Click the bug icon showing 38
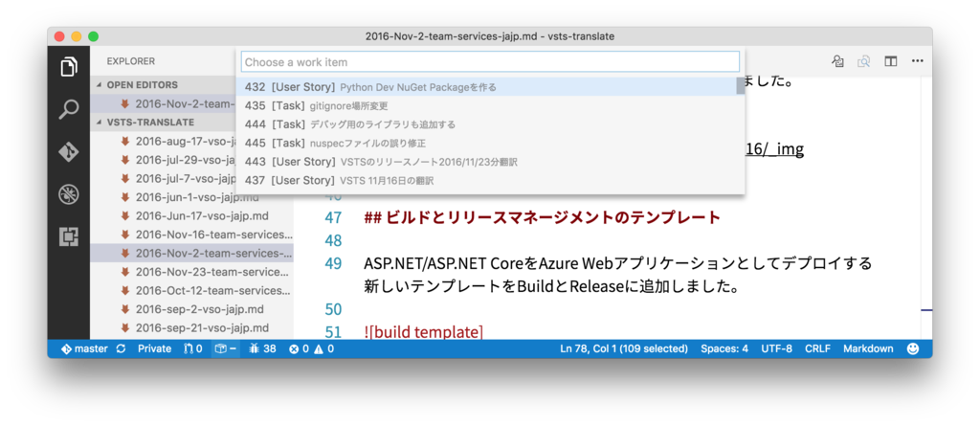Viewport: 980px width, 426px height. coord(263,349)
